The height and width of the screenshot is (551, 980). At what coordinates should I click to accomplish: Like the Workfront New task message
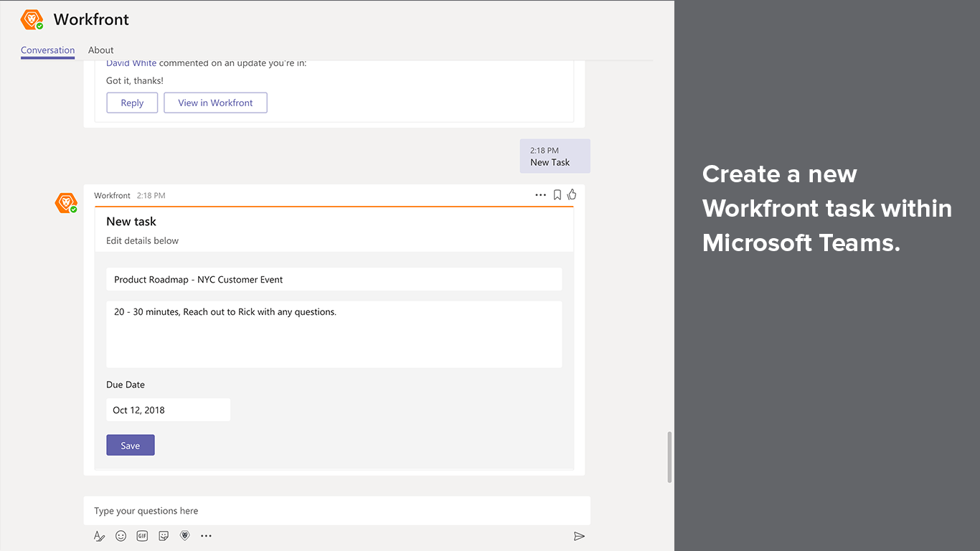(572, 194)
